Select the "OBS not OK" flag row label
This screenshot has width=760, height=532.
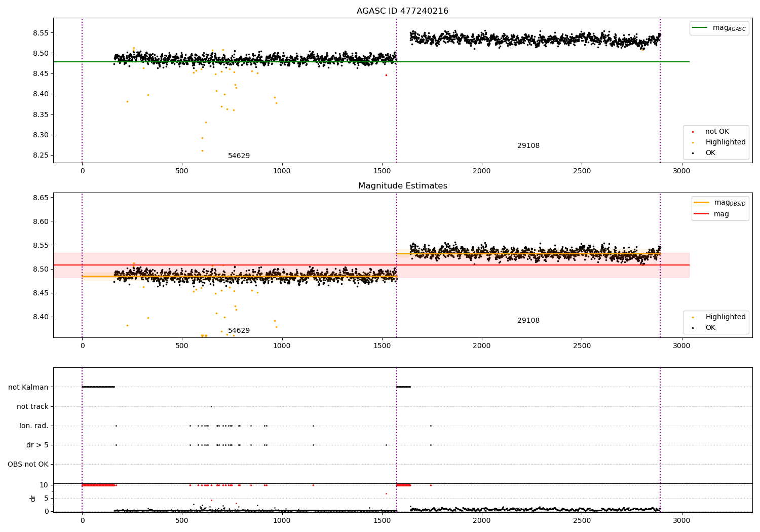[28, 465]
